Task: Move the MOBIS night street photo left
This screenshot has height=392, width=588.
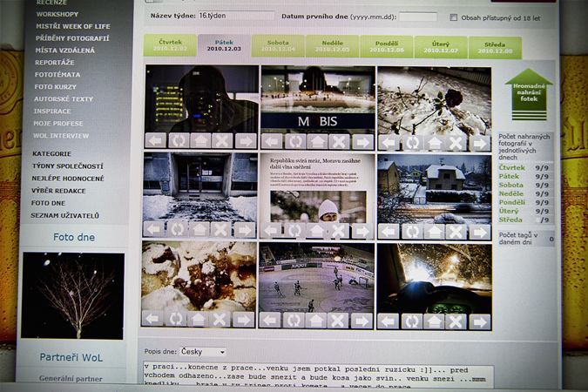Action: (x=272, y=142)
